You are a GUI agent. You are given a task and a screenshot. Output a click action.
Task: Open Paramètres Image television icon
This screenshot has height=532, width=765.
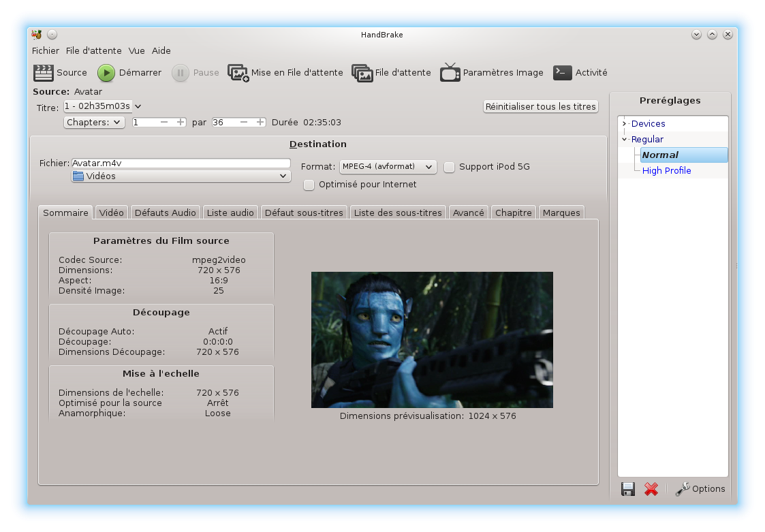(x=450, y=72)
